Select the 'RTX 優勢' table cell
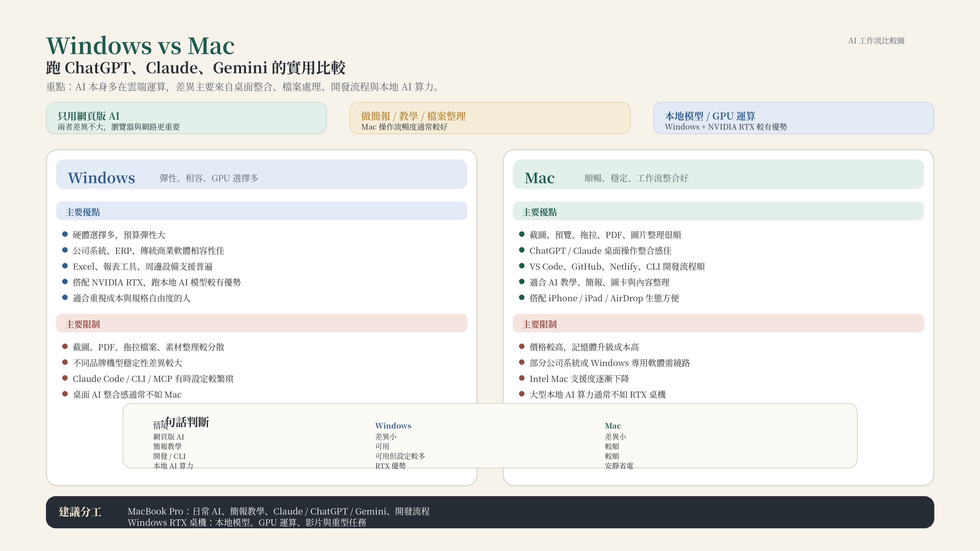Viewport: 980px width, 551px height. click(x=390, y=466)
